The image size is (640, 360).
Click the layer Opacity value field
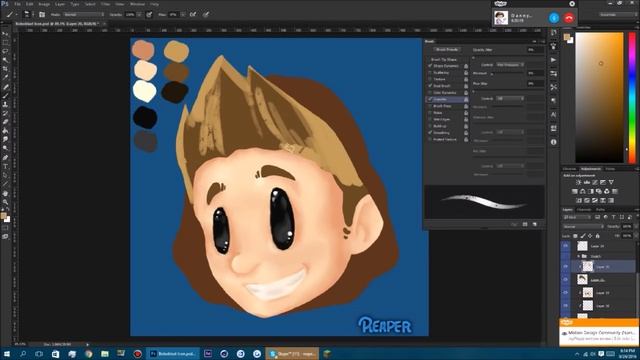pos(627,227)
